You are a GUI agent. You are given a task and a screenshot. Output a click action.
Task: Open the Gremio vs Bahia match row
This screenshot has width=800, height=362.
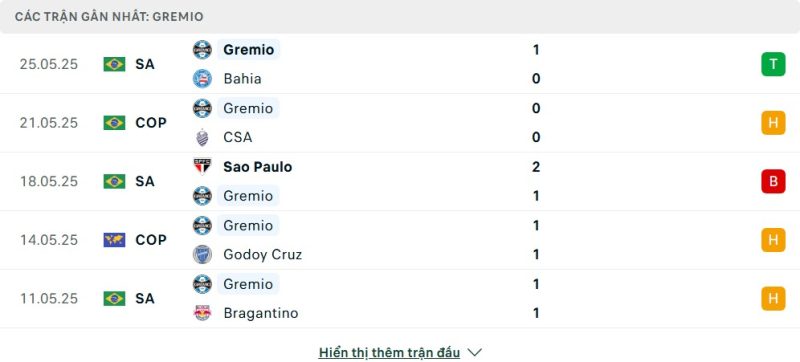pyautogui.click(x=400, y=64)
